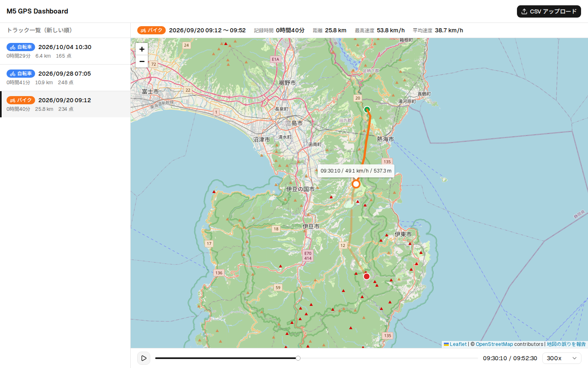Screen dimensions: 588x368
Task: Click the 伊豆の国市 map label
Action: coord(301,189)
